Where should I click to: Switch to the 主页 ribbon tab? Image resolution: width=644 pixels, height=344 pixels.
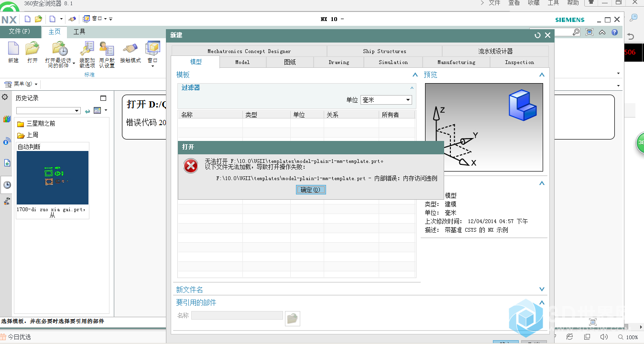55,32
